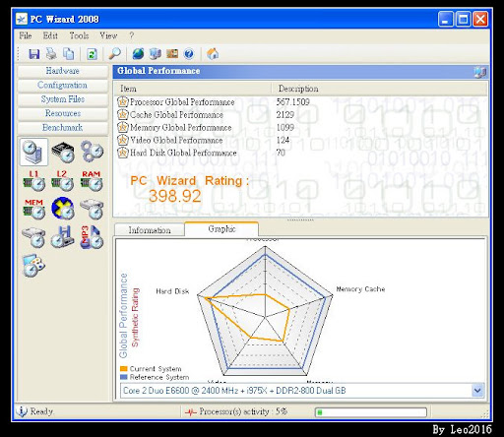Click the Save toolbar icon
This screenshot has width=504, height=437.
pyautogui.click(x=33, y=53)
